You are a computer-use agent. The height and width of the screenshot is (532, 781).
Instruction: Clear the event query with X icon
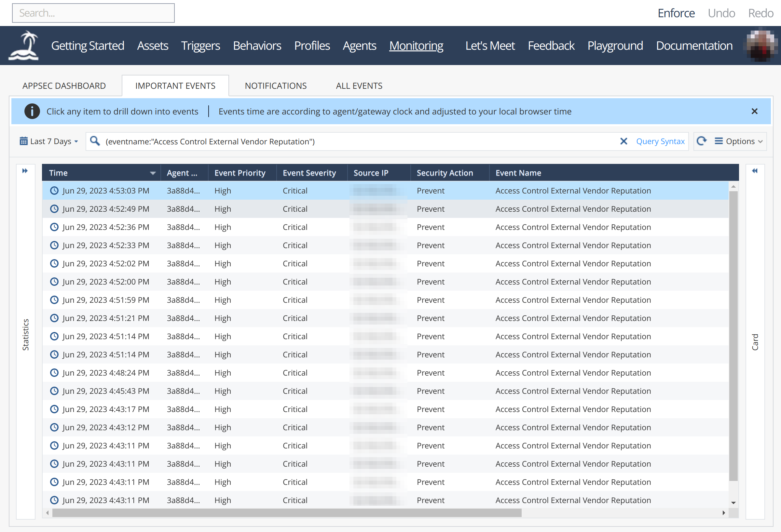point(623,141)
